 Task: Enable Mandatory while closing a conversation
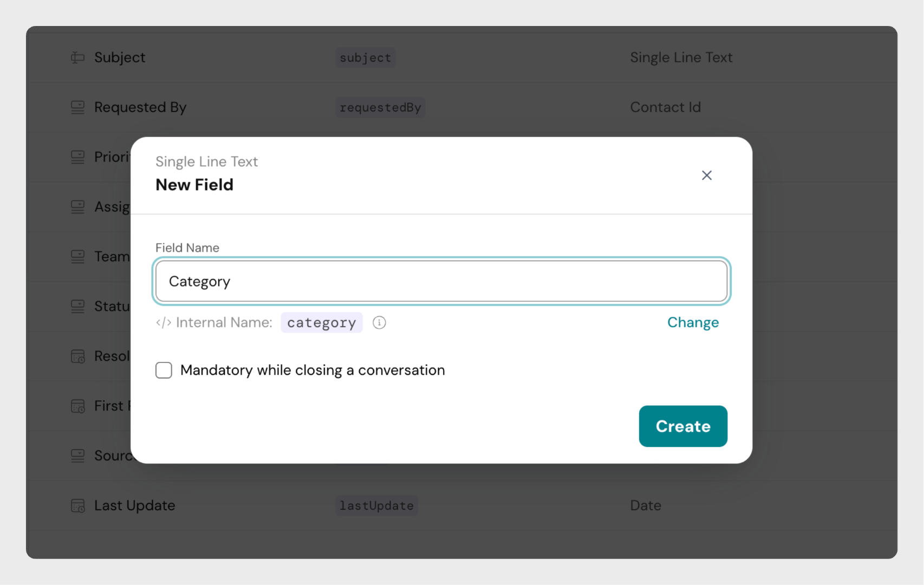164,370
